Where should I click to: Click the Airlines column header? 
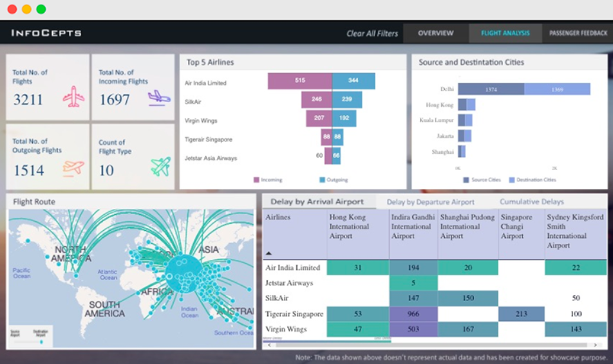coord(295,234)
